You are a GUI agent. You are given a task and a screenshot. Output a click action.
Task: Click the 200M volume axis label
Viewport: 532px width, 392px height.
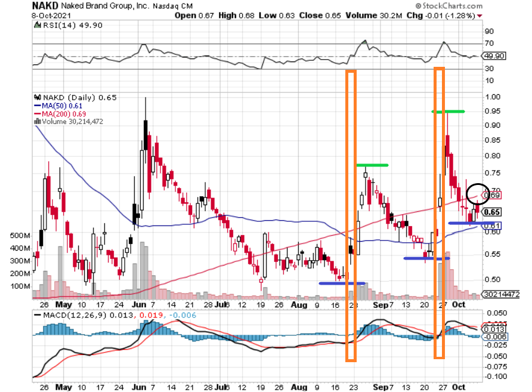20,273
